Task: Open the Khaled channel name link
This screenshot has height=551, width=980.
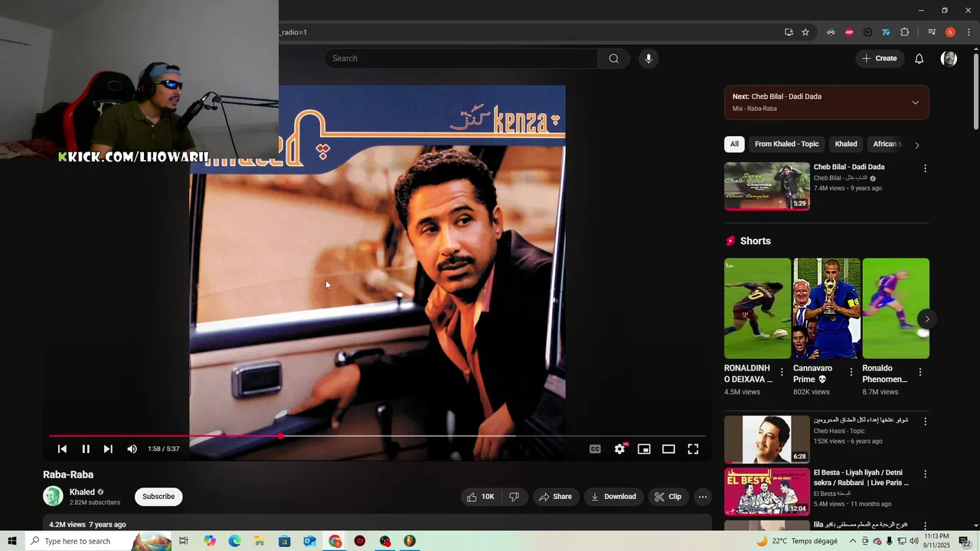Action: coord(82,492)
